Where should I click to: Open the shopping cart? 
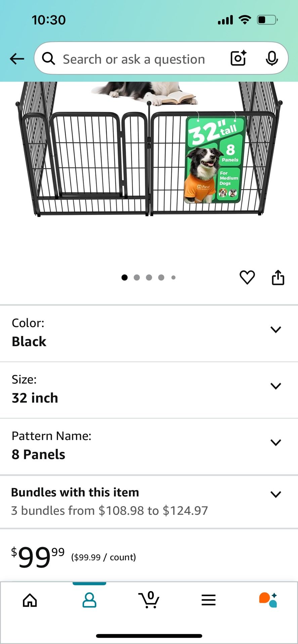[x=149, y=600]
